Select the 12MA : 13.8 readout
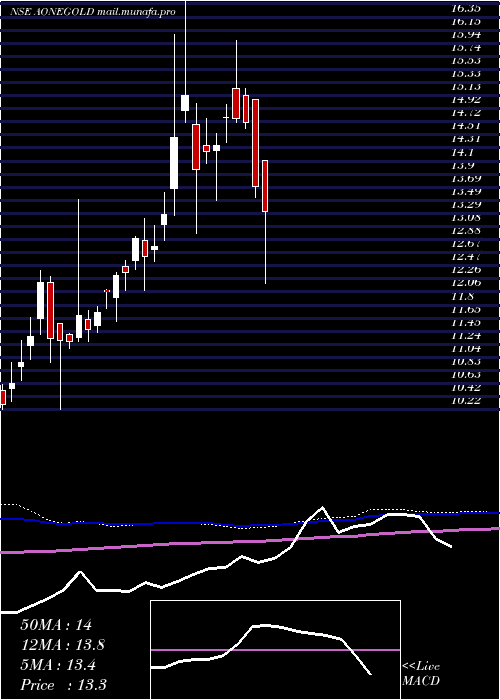Screen dimensions: 500x700 tap(62, 645)
